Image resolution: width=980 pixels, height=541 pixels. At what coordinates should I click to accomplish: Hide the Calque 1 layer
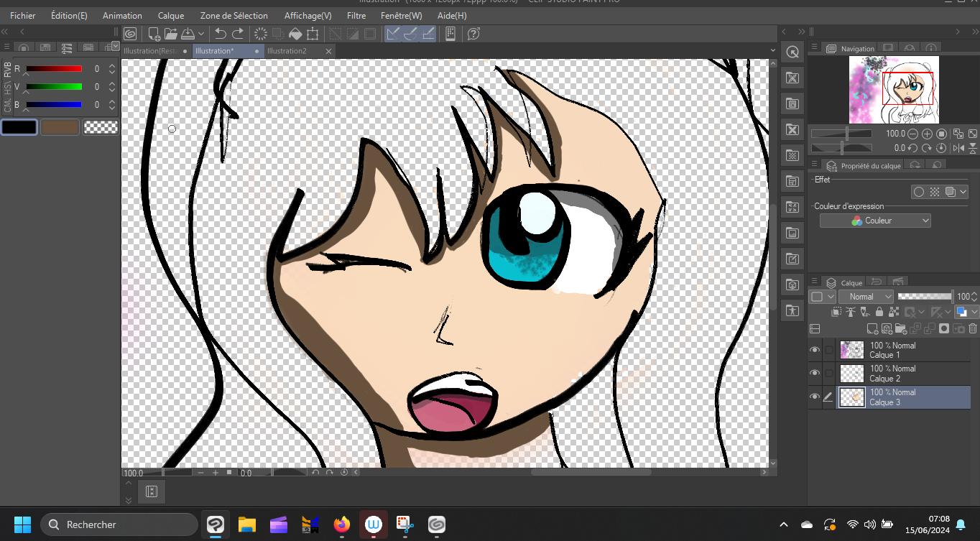tap(814, 350)
